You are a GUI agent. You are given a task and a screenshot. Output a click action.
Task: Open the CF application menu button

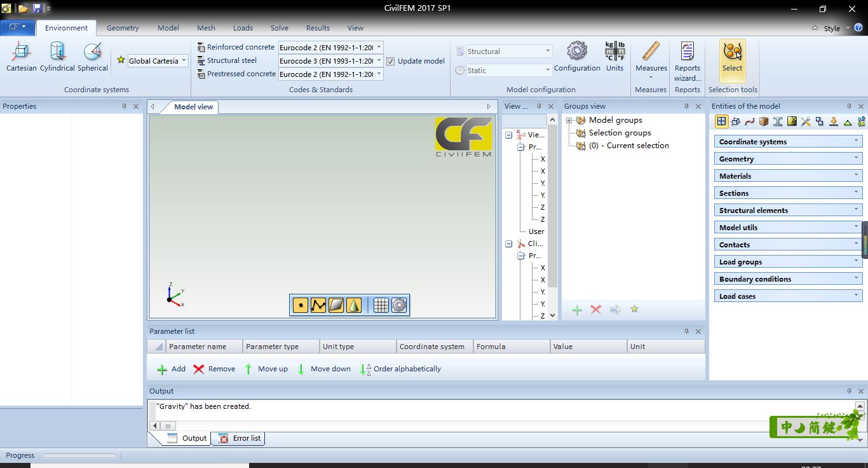[x=17, y=27]
